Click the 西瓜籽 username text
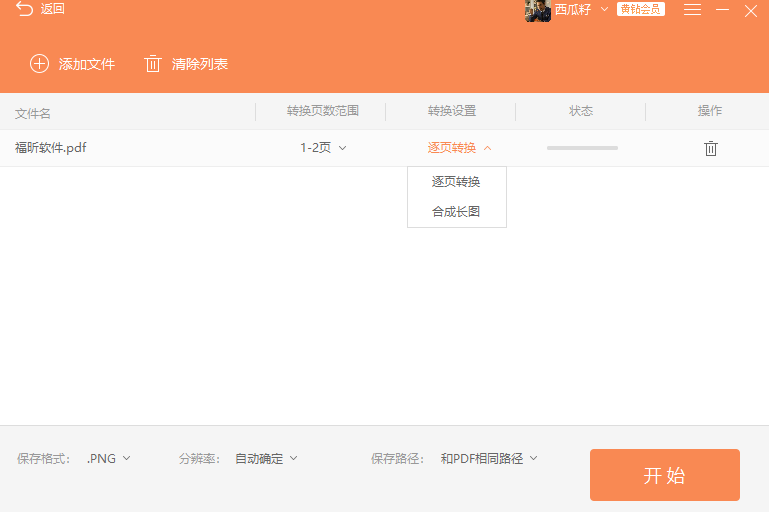The height and width of the screenshot is (512, 769). click(x=573, y=9)
